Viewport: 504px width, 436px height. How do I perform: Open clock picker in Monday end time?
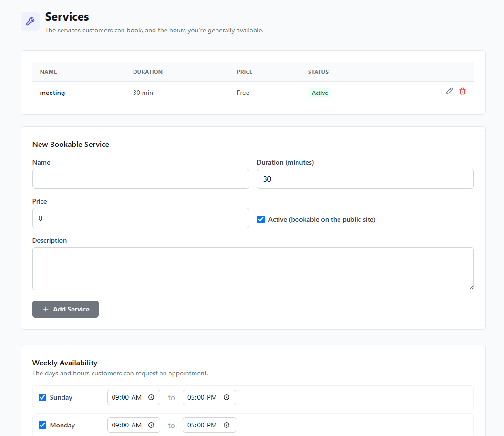click(x=226, y=425)
